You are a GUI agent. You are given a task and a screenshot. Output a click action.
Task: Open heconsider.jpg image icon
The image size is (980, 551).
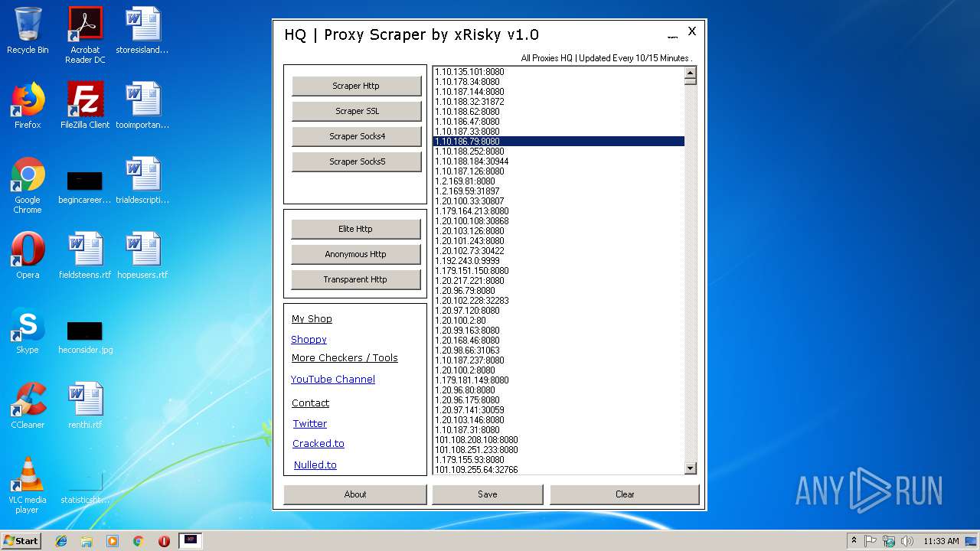[85, 337]
